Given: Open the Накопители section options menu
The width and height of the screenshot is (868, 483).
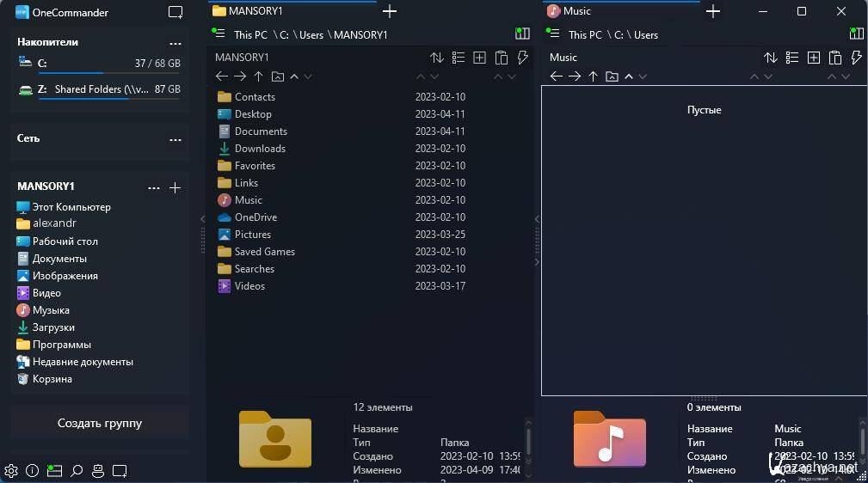Looking at the screenshot, I should point(175,43).
